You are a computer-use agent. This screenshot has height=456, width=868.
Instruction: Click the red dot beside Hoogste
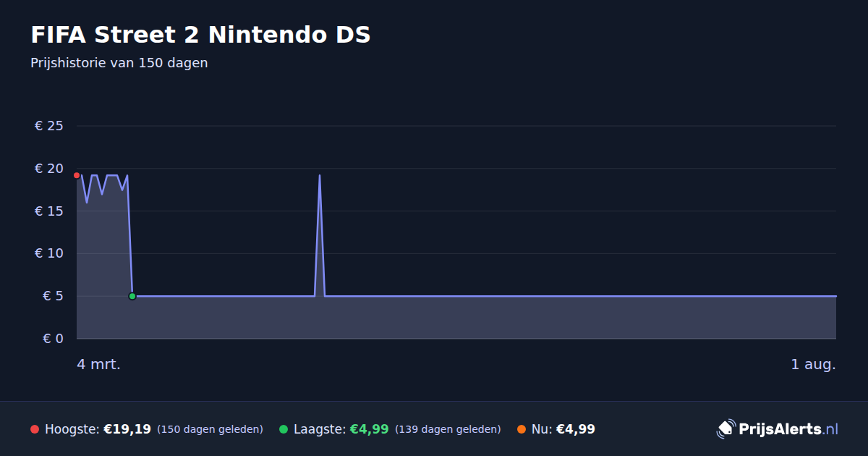35,429
